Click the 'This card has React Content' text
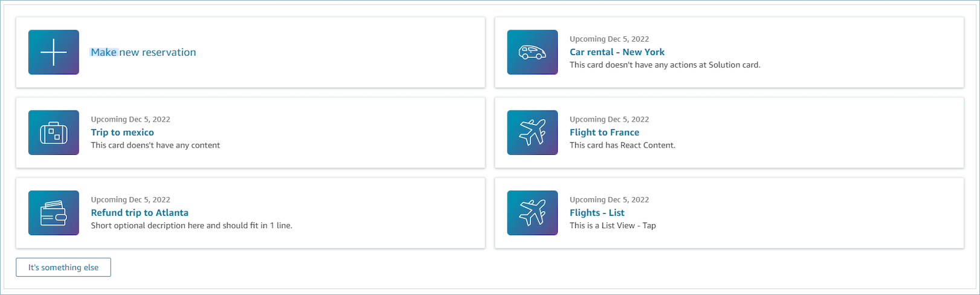 click(622, 145)
